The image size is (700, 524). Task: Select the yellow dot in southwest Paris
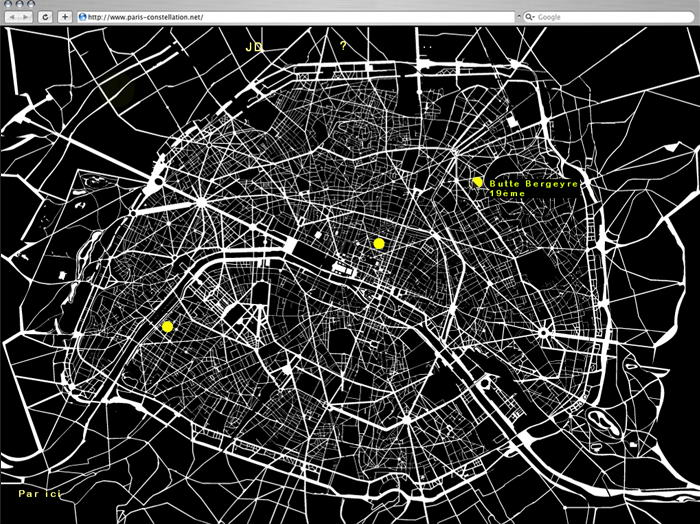[167, 327]
